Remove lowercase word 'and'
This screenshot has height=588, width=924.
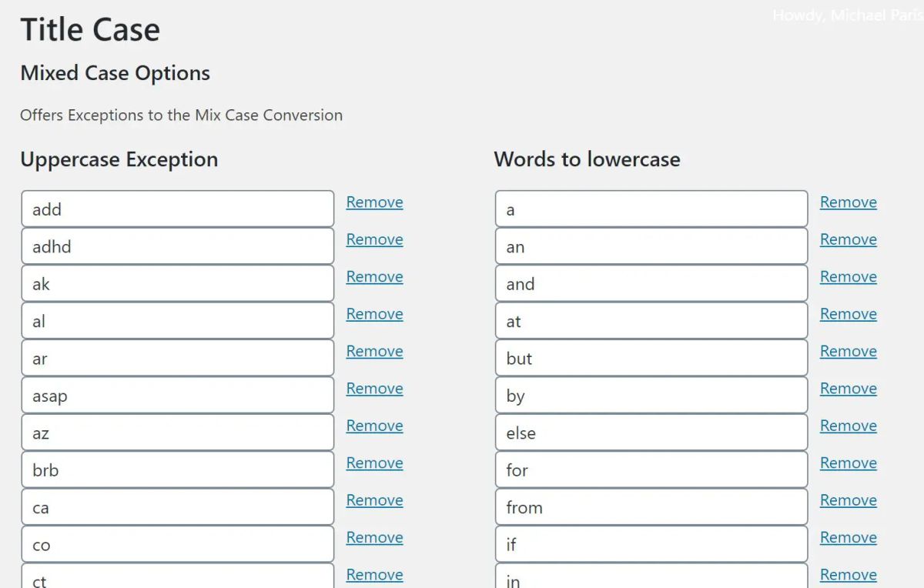848,277
